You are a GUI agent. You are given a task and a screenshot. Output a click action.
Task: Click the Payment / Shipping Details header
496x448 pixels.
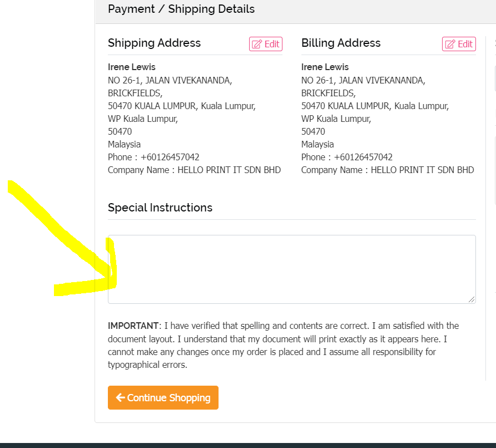181,9
